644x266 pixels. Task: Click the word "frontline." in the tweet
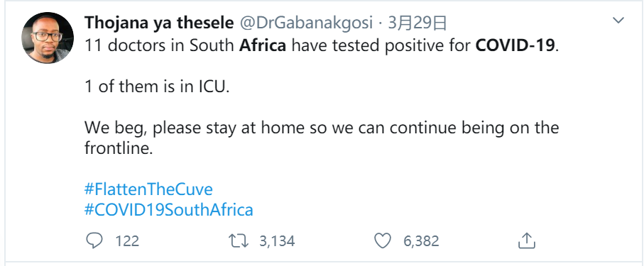pos(119,148)
